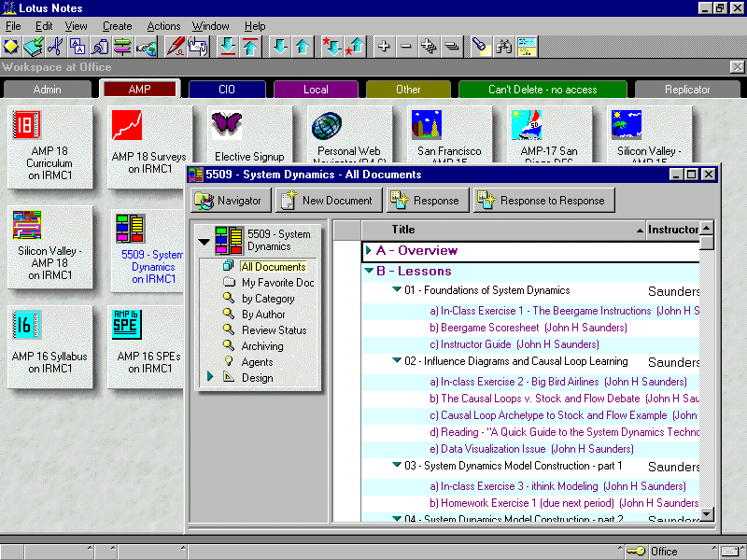
Task: Click the Find icon on the toolbar
Action: coord(501,47)
